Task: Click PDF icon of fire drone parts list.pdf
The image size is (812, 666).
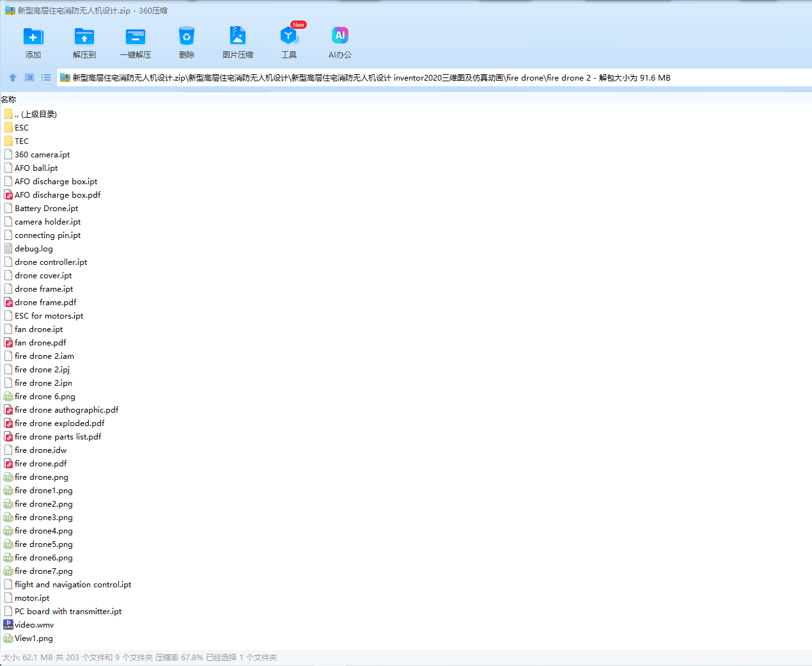Action: coord(8,436)
